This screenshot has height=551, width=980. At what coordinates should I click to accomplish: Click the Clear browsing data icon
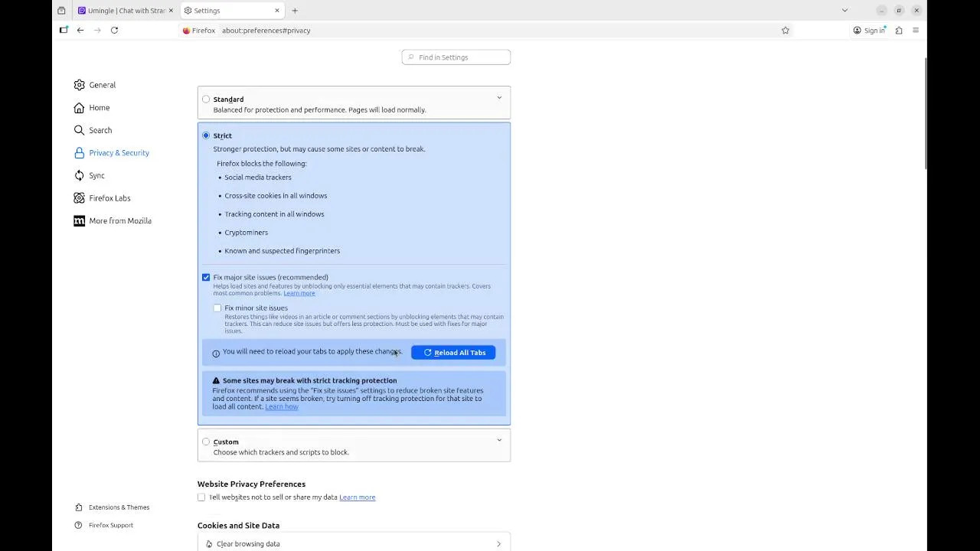point(209,544)
